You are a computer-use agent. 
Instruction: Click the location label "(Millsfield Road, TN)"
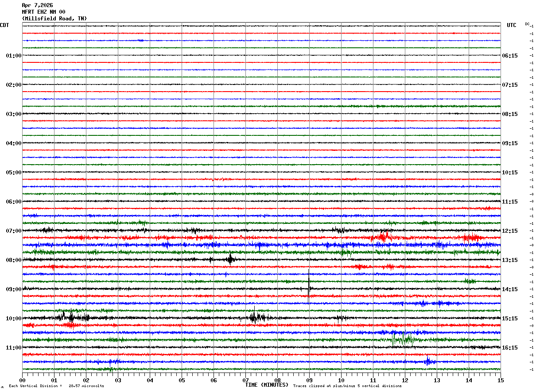coord(54,19)
